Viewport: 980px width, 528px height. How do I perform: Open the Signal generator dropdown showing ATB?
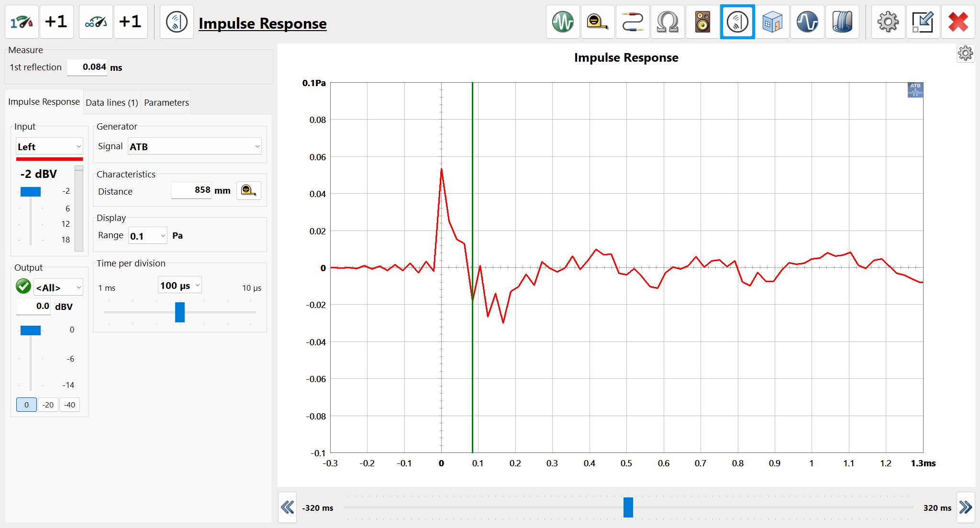[x=195, y=146]
